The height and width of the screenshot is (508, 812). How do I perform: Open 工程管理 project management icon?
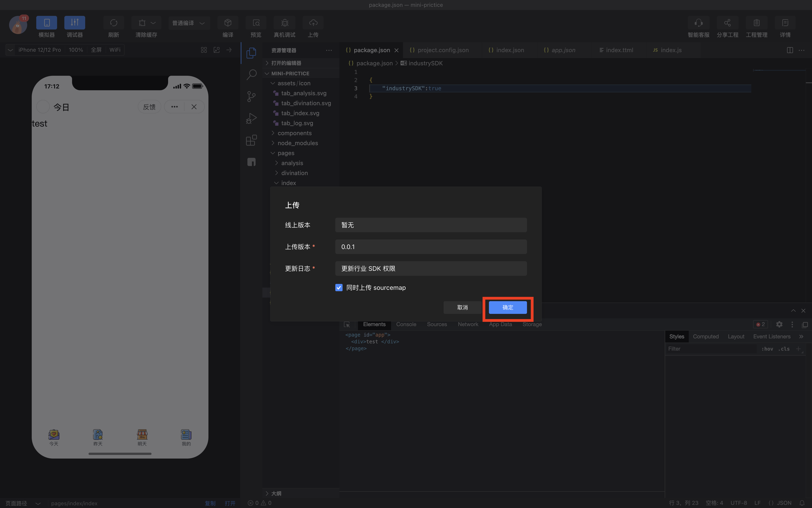pyautogui.click(x=757, y=23)
